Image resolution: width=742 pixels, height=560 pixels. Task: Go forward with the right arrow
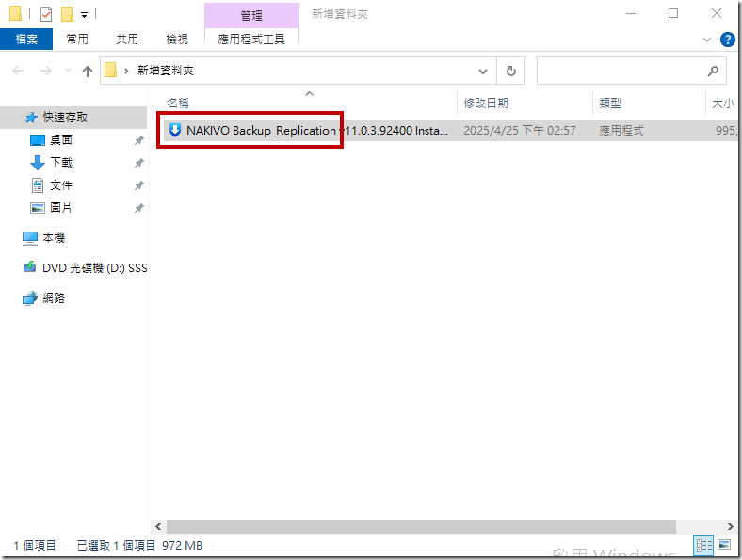[x=46, y=71]
